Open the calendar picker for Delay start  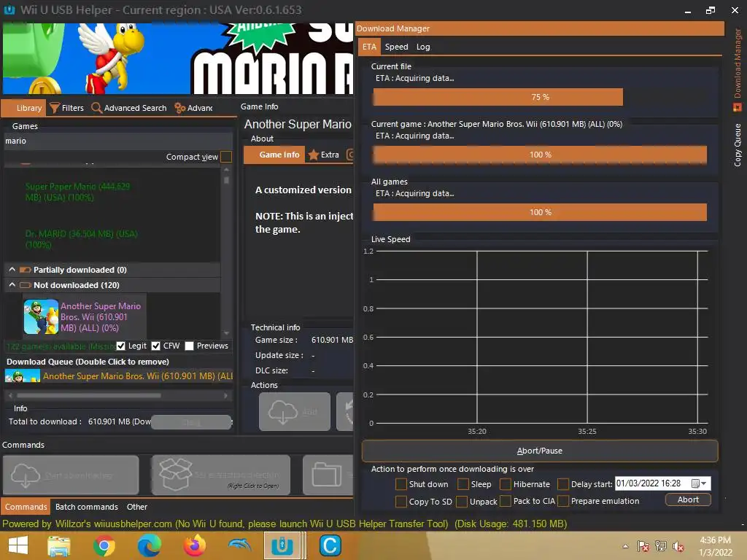[700, 484]
